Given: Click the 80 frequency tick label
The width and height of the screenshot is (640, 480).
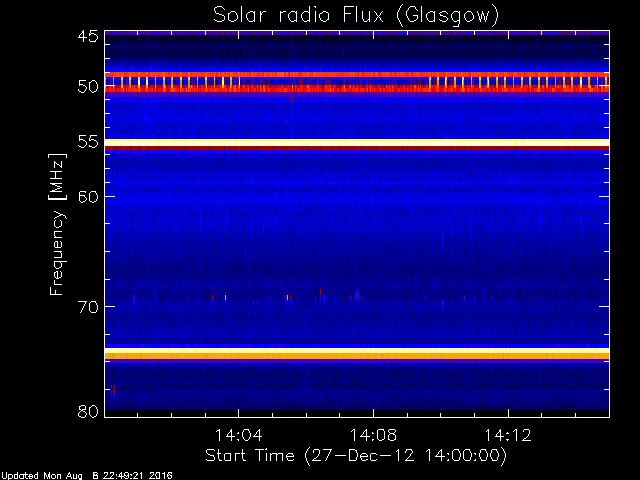Looking at the screenshot, I should (x=88, y=411).
